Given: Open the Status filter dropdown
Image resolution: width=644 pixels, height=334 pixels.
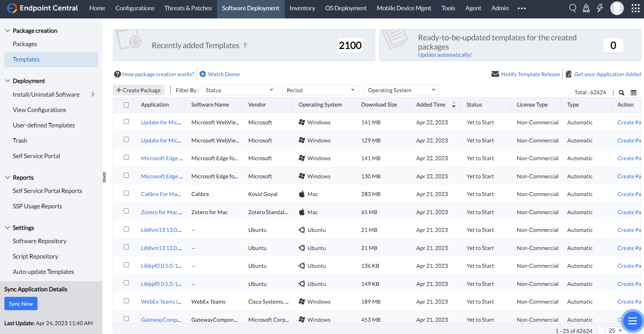Looking at the screenshot, I should [239, 90].
